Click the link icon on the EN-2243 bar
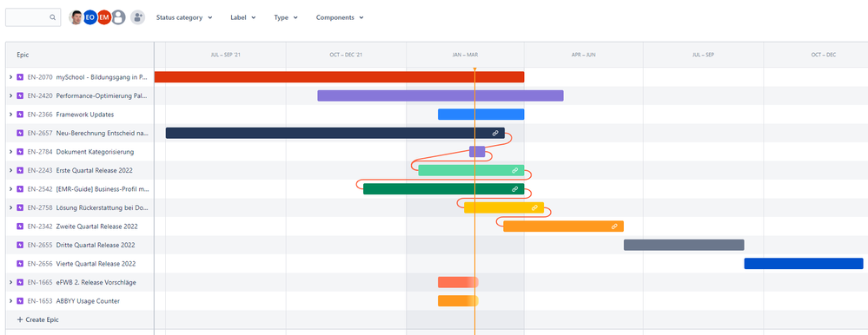 [515, 170]
